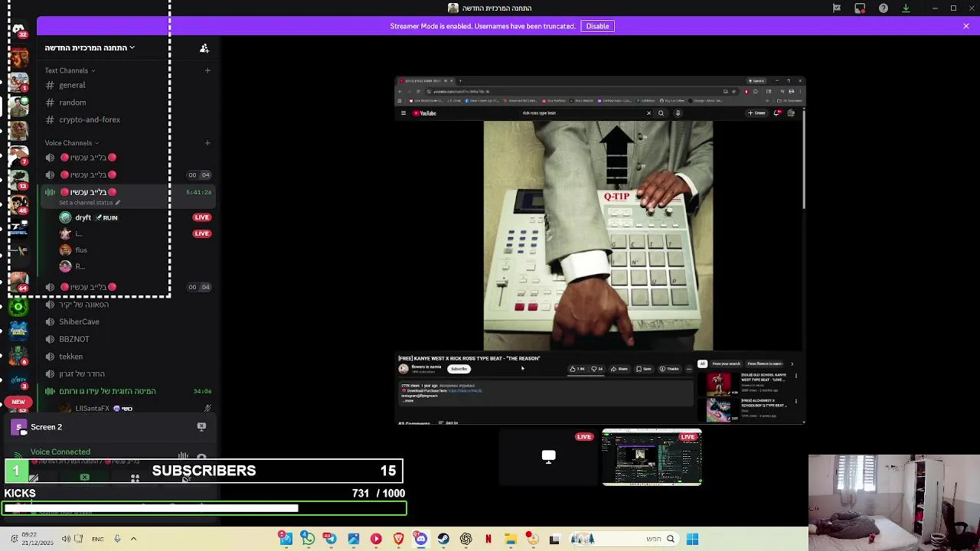Click the Subscribe button under the video
980x551 pixels.
[459, 369]
